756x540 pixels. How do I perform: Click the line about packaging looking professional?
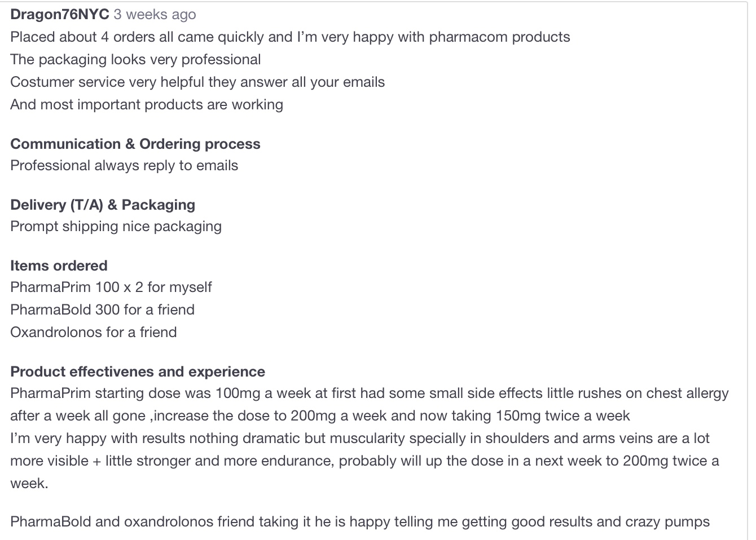click(x=135, y=60)
